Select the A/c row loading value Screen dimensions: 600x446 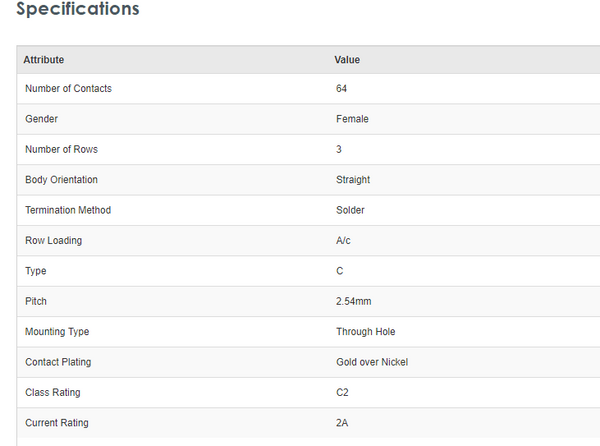344,241
